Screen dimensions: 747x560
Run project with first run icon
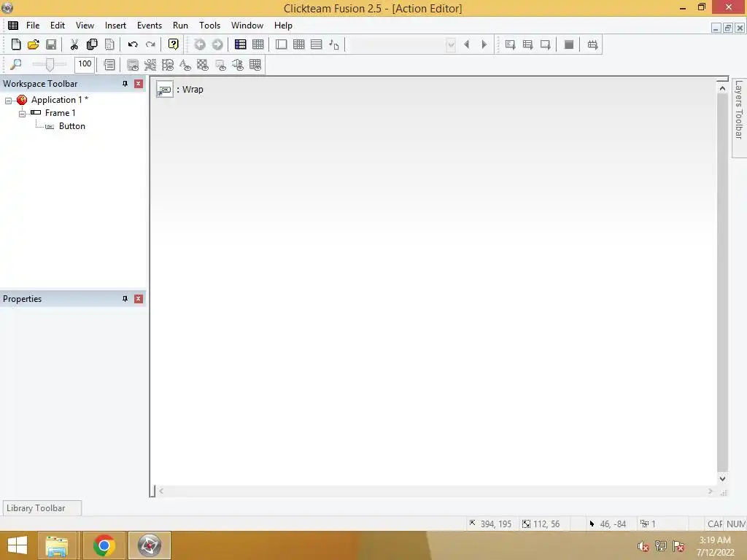tap(510, 44)
